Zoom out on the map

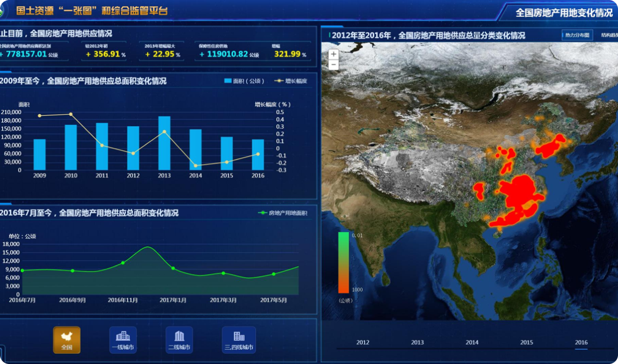333,65
